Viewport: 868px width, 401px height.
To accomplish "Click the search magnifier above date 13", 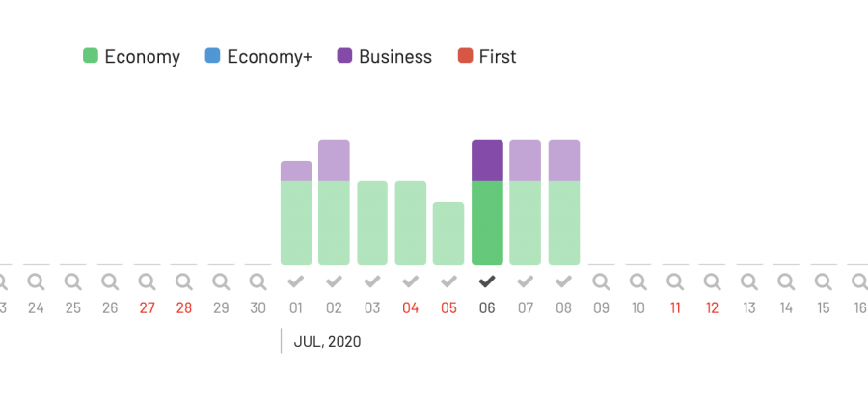I will pos(748,281).
